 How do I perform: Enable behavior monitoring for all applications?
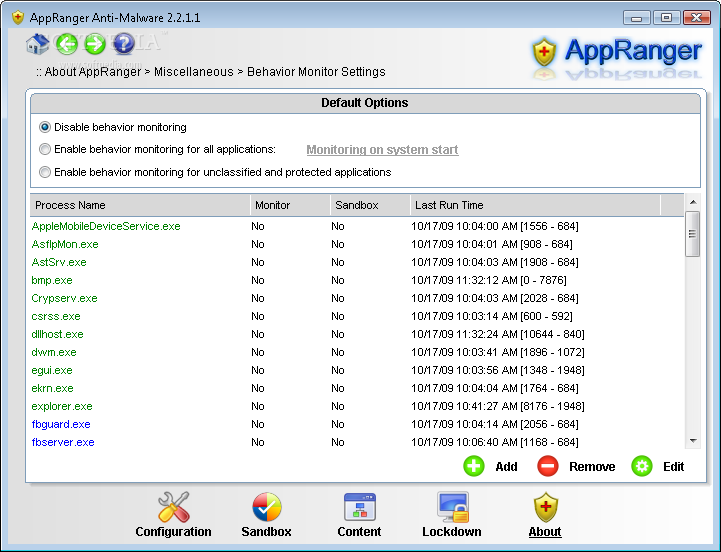tap(45, 150)
